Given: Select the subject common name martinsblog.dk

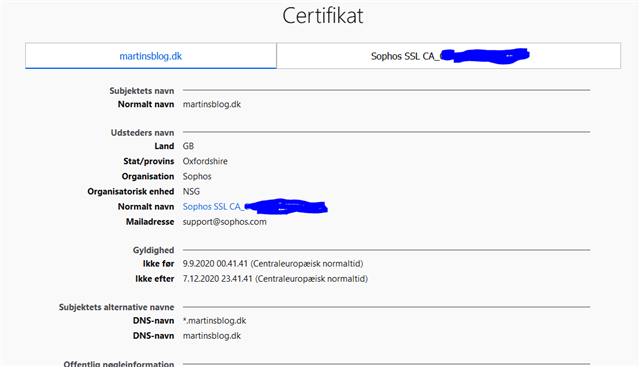Looking at the screenshot, I should pyautogui.click(x=211, y=104).
